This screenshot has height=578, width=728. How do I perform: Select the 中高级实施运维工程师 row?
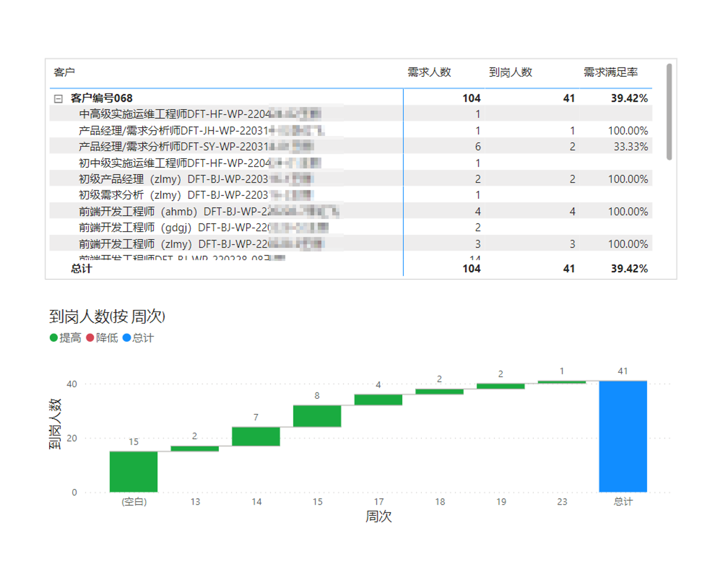[x=173, y=114]
